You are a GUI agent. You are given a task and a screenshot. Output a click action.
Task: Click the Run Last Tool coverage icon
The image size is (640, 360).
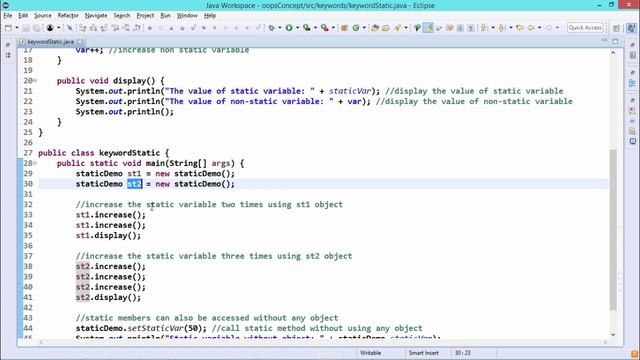[x=307, y=28]
